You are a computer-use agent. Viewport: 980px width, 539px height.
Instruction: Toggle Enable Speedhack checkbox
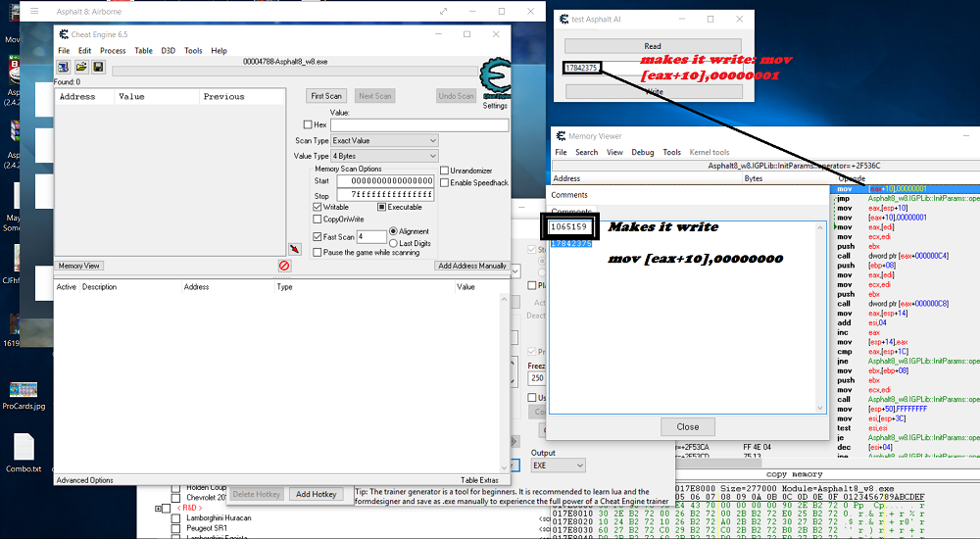tap(444, 182)
